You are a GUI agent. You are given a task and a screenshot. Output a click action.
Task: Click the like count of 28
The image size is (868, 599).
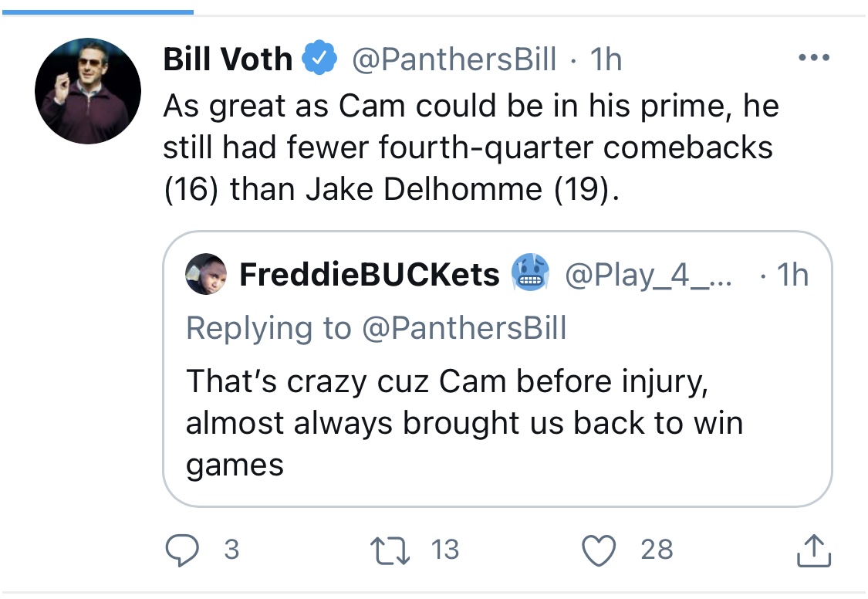(657, 550)
